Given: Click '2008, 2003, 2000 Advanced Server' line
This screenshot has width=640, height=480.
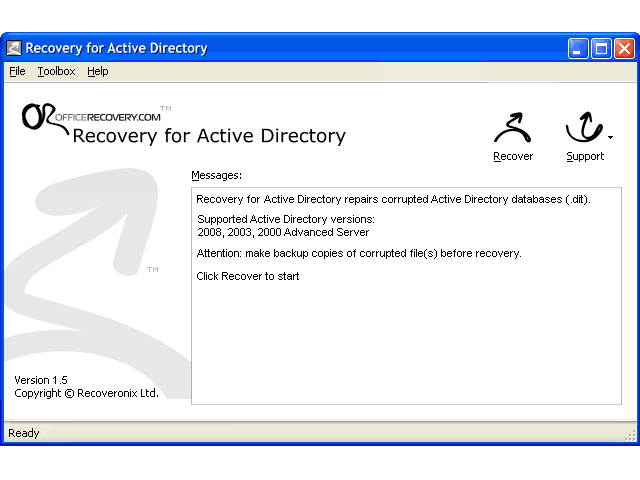Looking at the screenshot, I should point(283,232).
